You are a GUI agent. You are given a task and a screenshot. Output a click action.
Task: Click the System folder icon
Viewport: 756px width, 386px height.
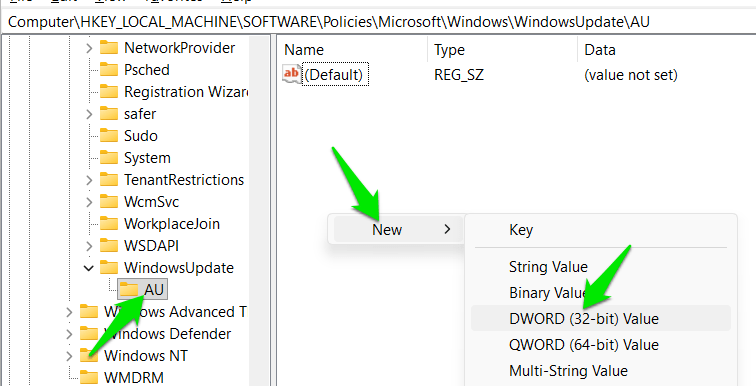click(109, 158)
